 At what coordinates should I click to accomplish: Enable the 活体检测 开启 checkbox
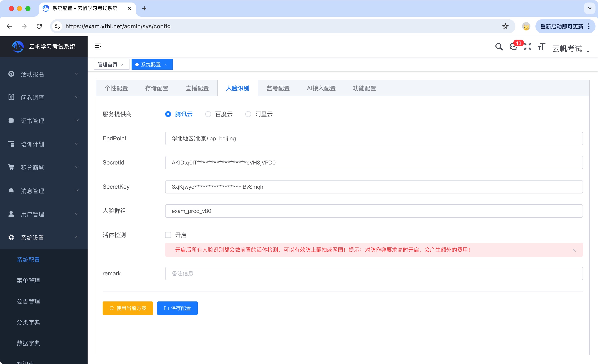168,235
